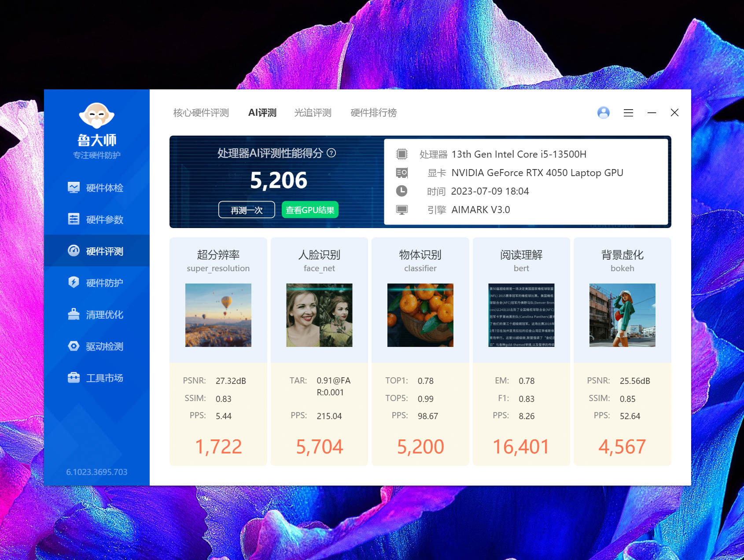Close the 鲁大师 window
The width and height of the screenshot is (744, 560).
[x=674, y=113]
